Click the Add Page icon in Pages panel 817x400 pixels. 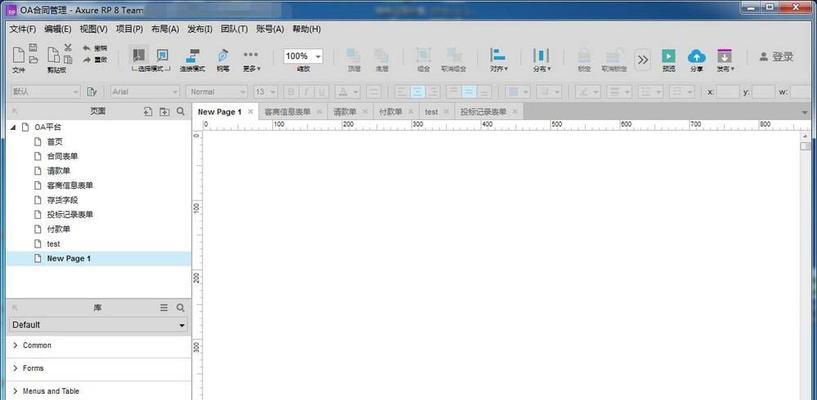click(148, 111)
